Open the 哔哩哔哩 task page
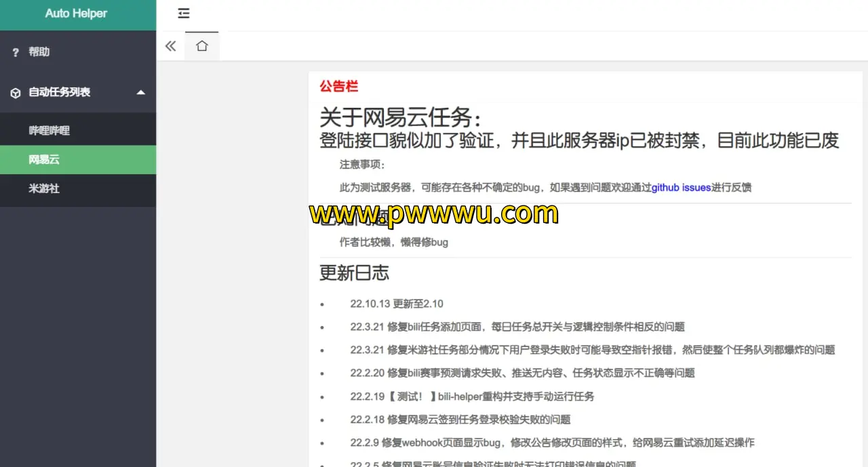This screenshot has height=467, width=868. (x=49, y=131)
